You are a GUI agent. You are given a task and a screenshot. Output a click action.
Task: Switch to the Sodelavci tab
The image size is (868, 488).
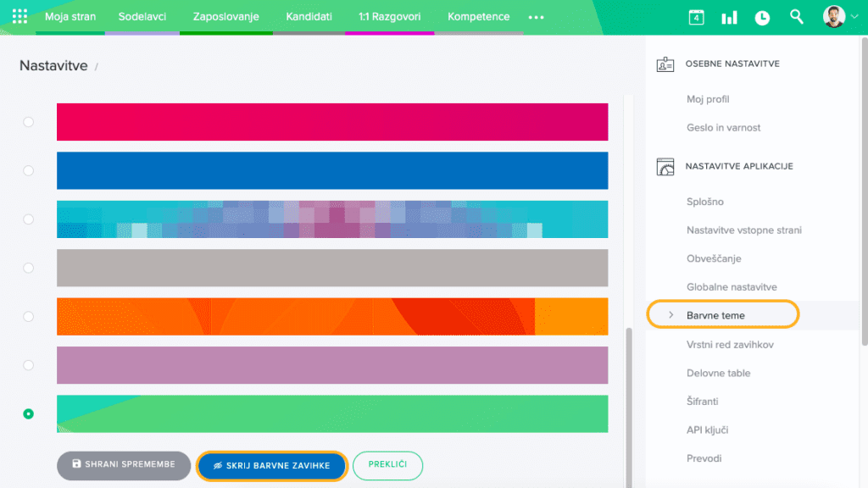142,17
